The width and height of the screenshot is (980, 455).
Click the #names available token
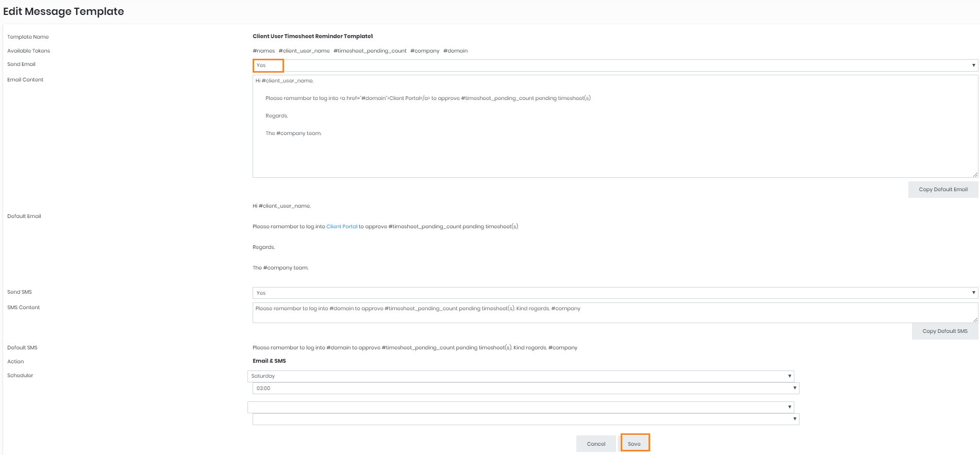[263, 51]
